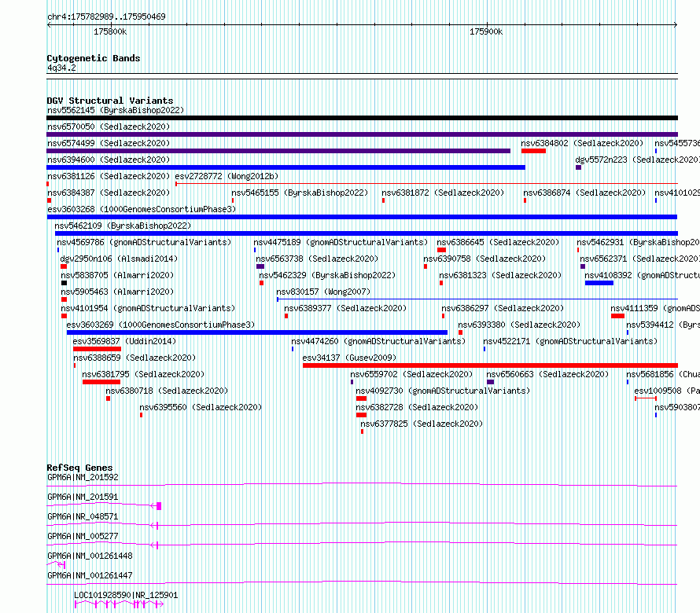The height and width of the screenshot is (613, 700).
Task: Open nsv4092730 (gnomADStructuralVariants) label
Action: [x=443, y=391]
